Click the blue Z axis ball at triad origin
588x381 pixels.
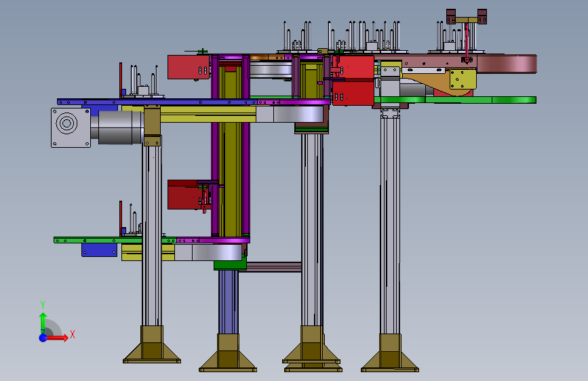point(43,338)
